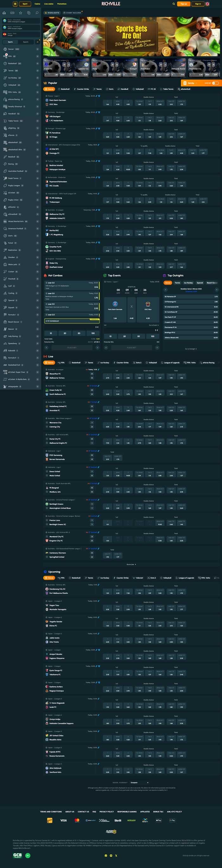Click the Sign up button
Viewport: 222px width, 868px height.
(184, 4)
